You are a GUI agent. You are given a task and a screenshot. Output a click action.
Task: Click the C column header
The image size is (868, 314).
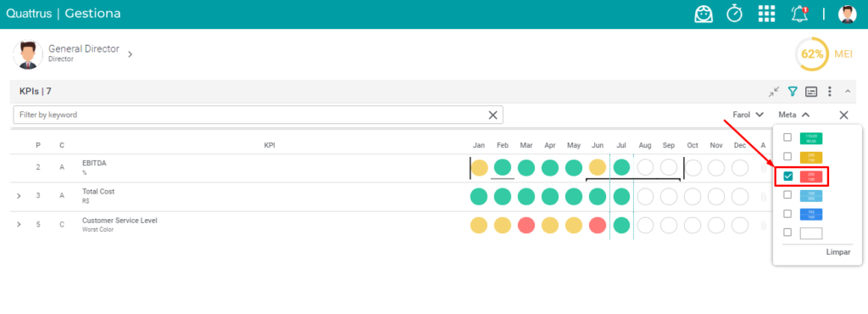pyautogui.click(x=62, y=145)
